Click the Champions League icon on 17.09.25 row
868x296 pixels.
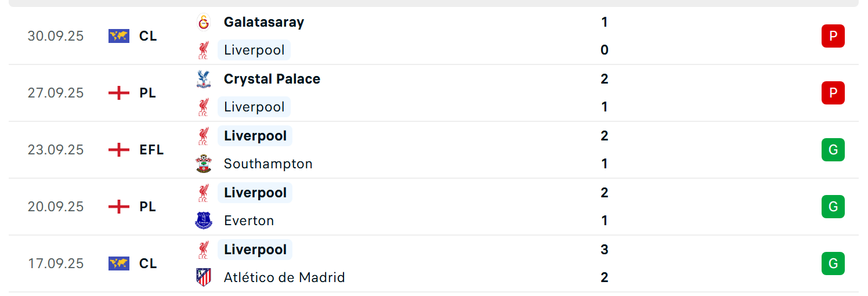(119, 263)
